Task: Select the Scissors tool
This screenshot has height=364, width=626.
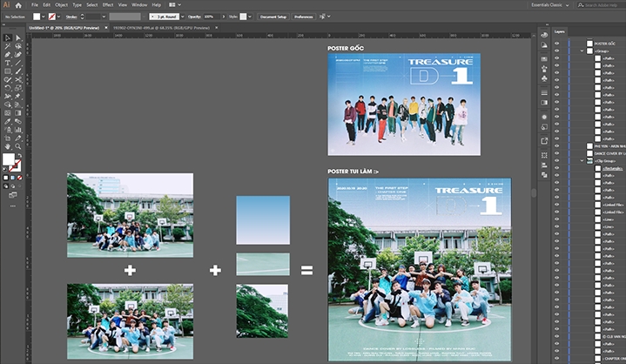Action: 18,80
